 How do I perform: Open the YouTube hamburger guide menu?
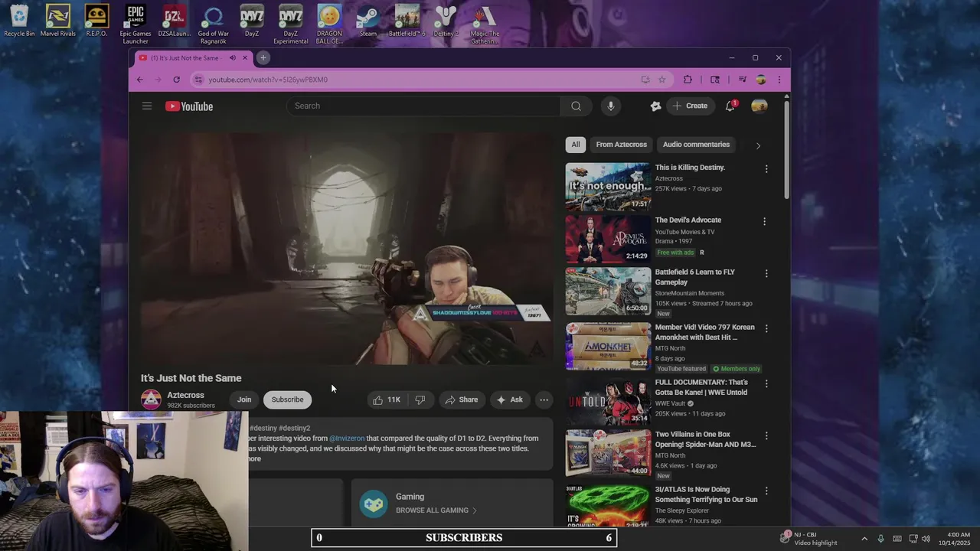[147, 106]
